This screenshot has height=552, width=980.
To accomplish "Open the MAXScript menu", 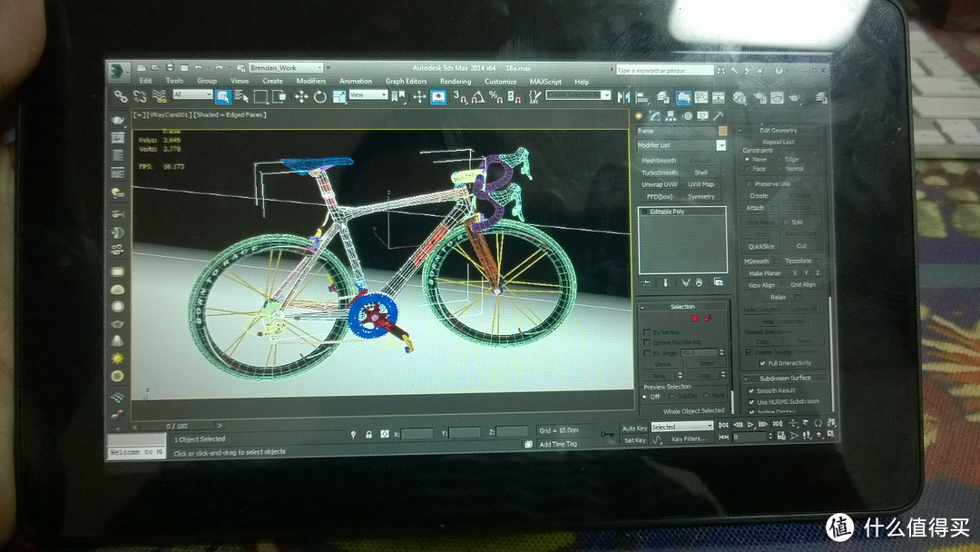I will (x=545, y=82).
